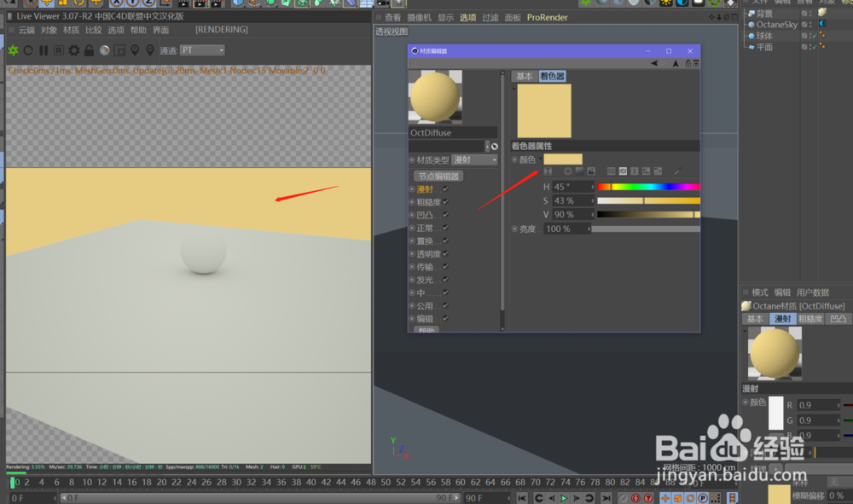
Task: Click the OctDiffuse material name field
Action: [x=453, y=133]
